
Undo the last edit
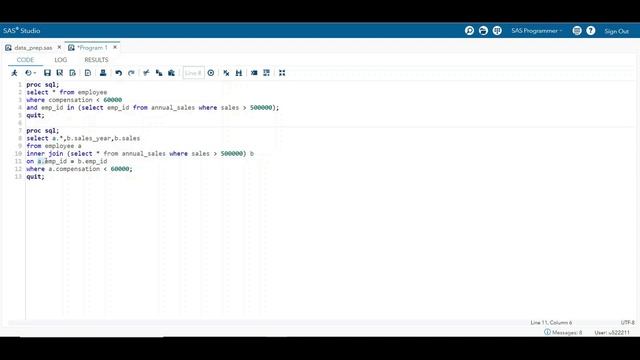click(118, 73)
